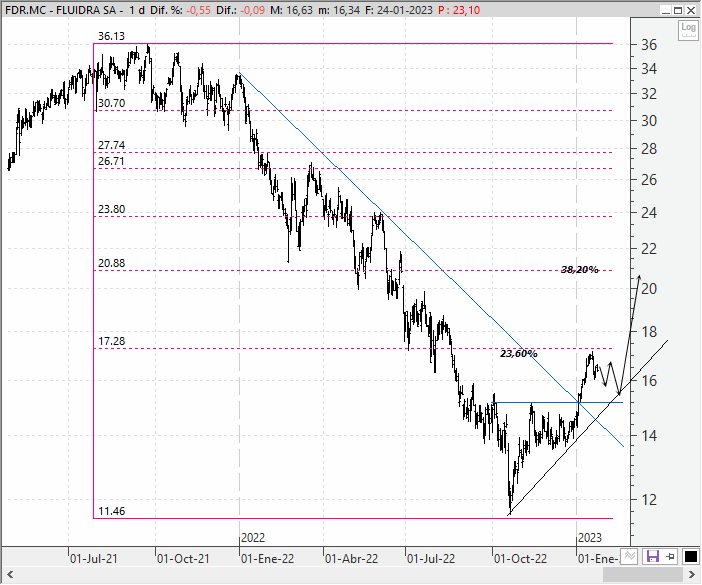Image resolution: width=702 pixels, height=585 pixels.
Task: Click the 18 price axis label
Action: tap(649, 332)
